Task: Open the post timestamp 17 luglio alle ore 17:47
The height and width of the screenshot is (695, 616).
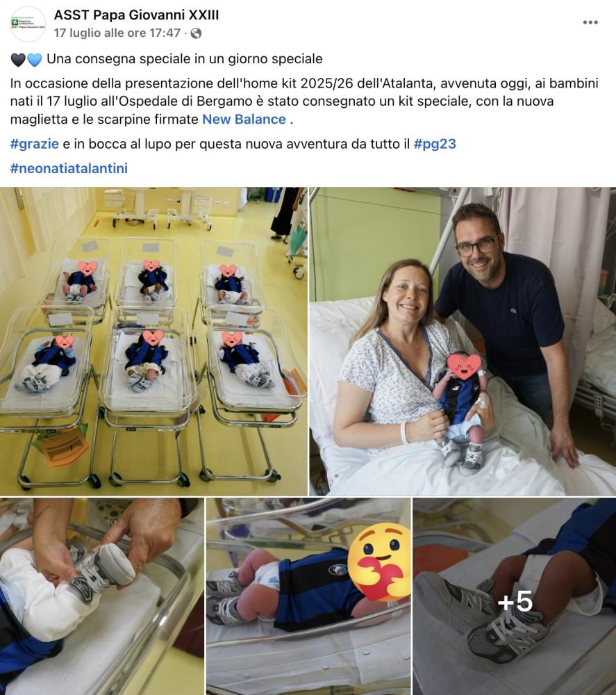Action: click(117, 33)
